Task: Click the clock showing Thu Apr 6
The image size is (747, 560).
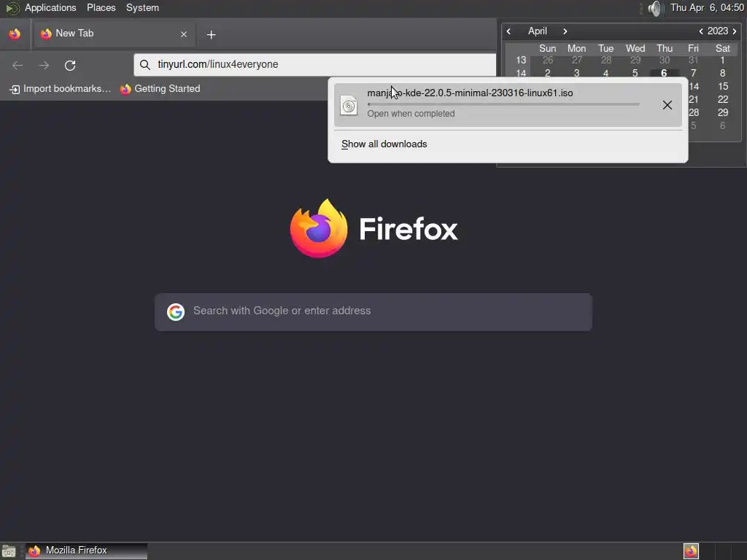Action: tap(707, 8)
